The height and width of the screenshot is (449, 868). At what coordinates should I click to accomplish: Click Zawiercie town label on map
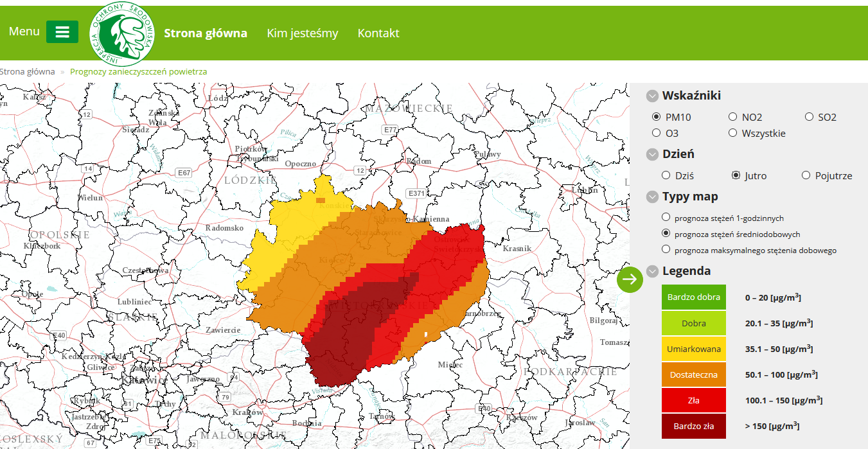pos(222,330)
